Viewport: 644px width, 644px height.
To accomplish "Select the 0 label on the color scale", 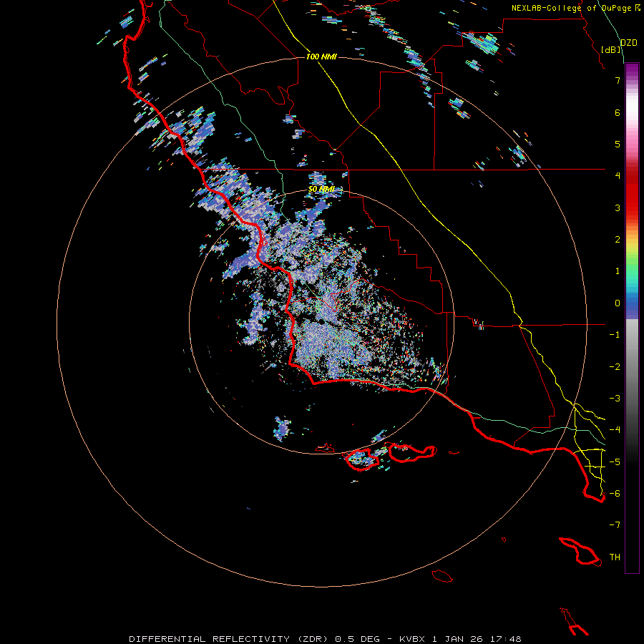I will 618,303.
